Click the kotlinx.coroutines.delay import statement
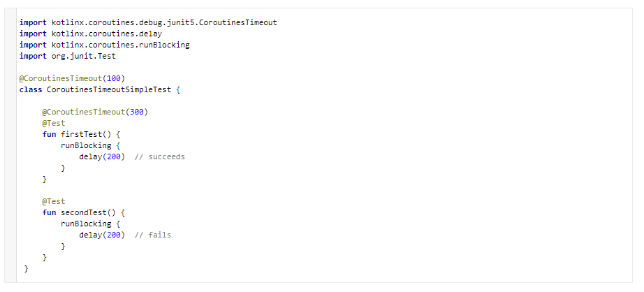The height and width of the screenshot is (292, 644). (x=91, y=34)
